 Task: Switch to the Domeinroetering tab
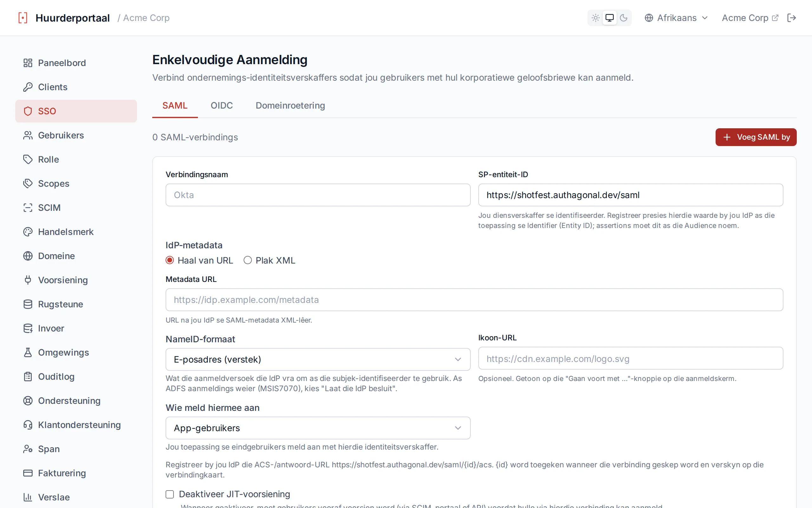(x=290, y=105)
